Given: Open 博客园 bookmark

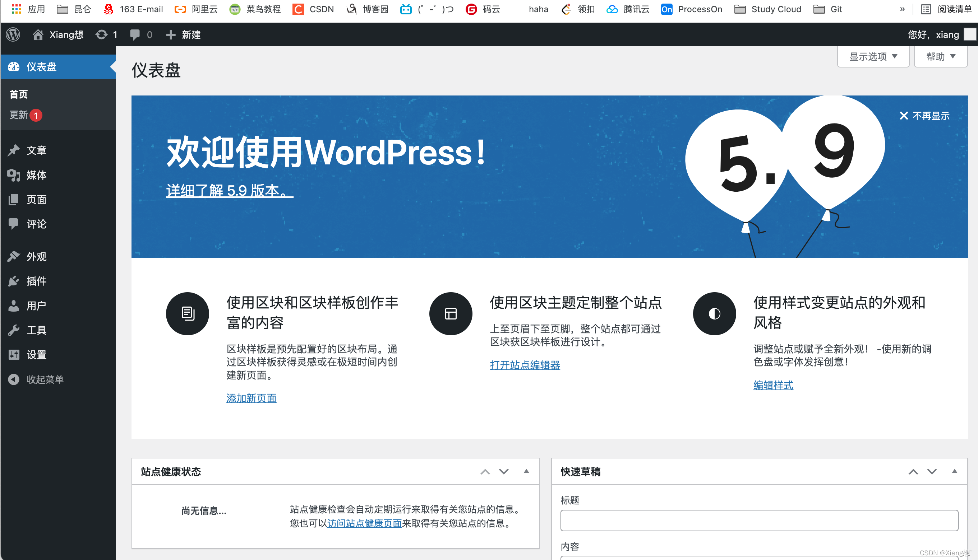Looking at the screenshot, I should click(x=368, y=9).
